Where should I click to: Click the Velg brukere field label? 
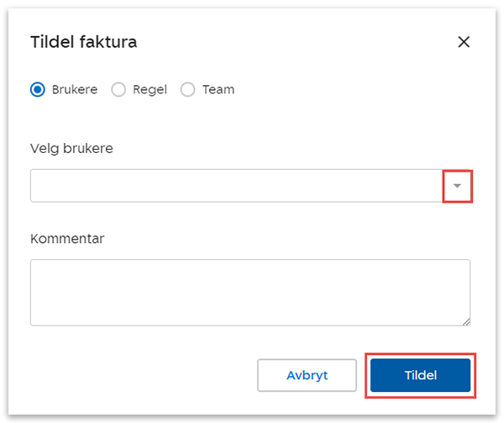tap(71, 148)
